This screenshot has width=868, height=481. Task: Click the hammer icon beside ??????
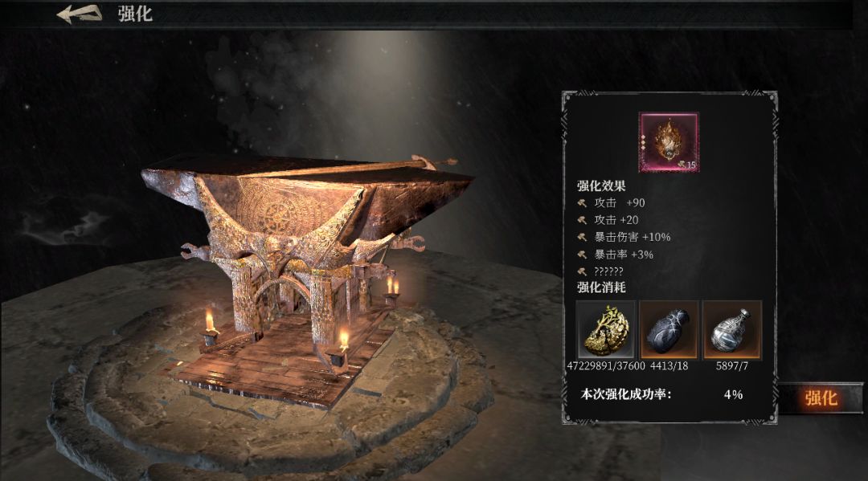point(582,271)
